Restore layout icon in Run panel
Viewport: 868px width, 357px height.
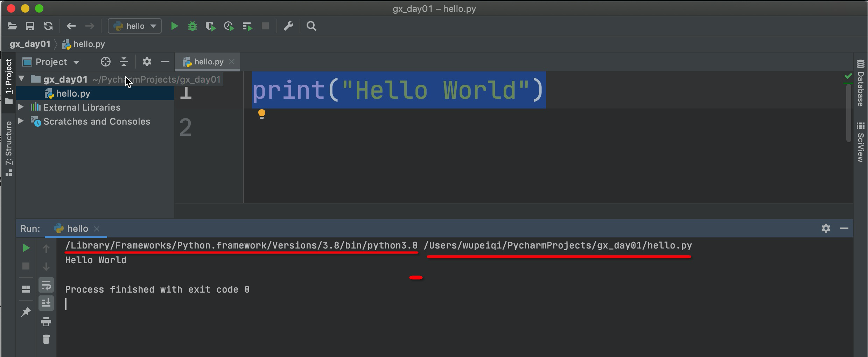pyautogui.click(x=26, y=289)
